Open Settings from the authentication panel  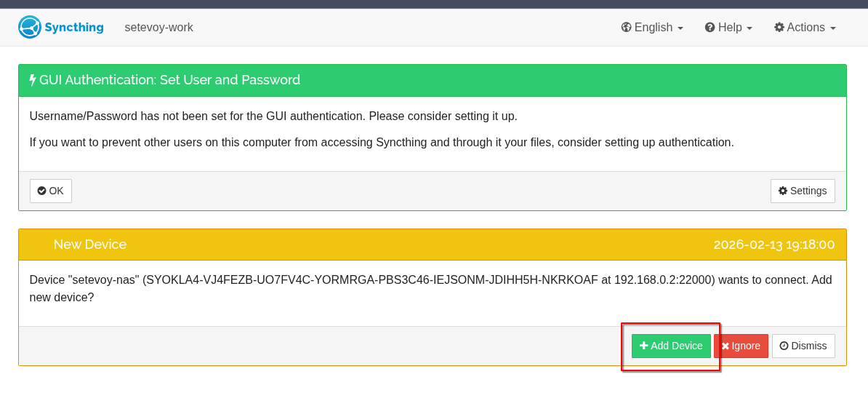click(x=803, y=191)
